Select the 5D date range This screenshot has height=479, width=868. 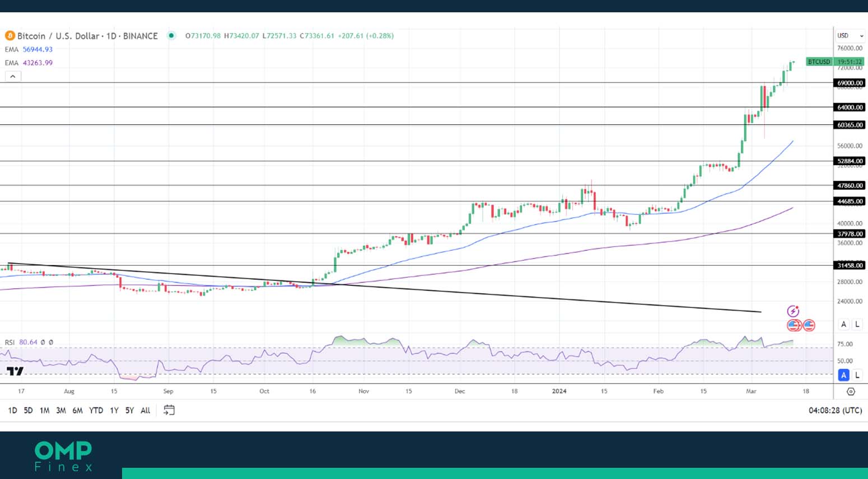28,410
